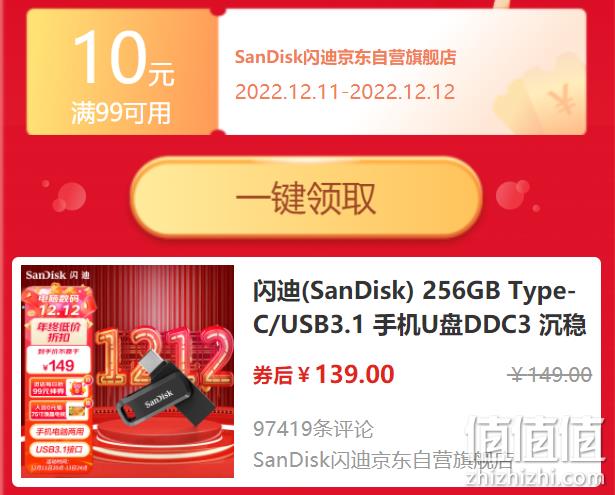Click the 券后 ¥139.00 price
The image size is (615, 495).
(x=324, y=374)
